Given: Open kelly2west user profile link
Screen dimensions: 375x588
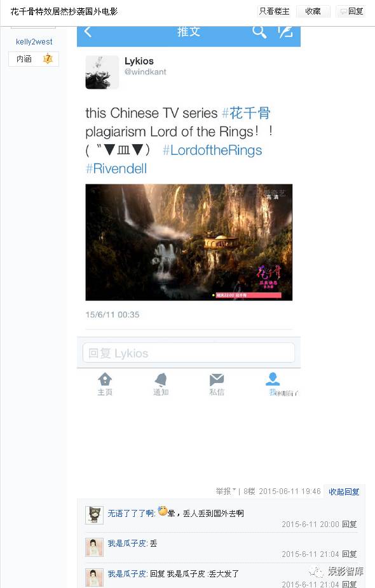Looking at the screenshot, I should pyautogui.click(x=34, y=42).
